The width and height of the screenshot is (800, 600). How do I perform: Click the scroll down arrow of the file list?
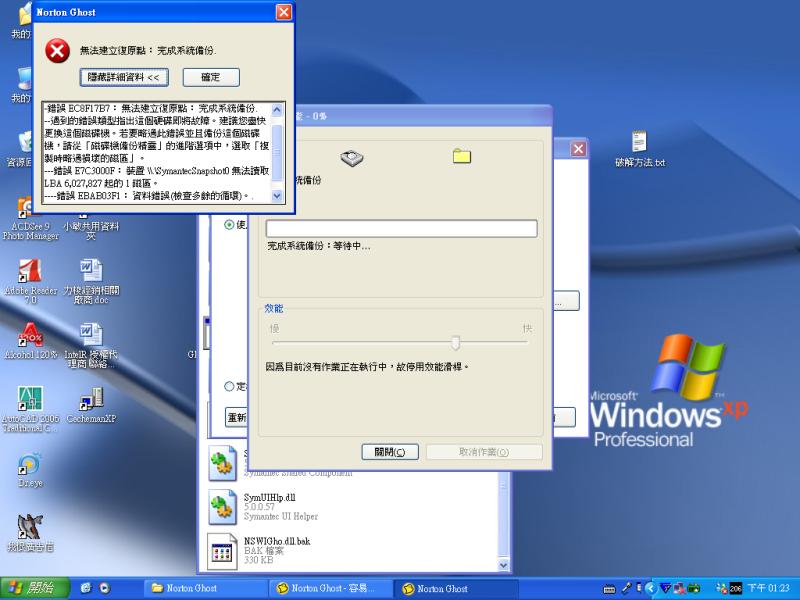pyautogui.click(x=504, y=565)
